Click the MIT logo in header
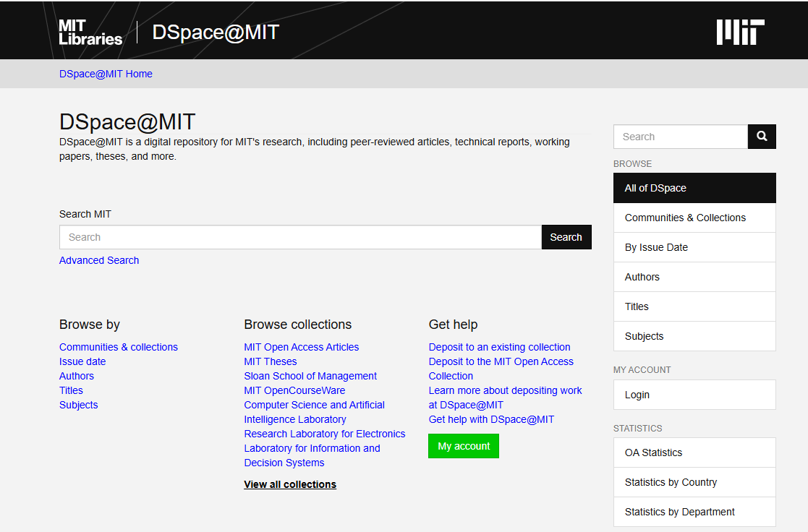This screenshot has width=808, height=532. pyautogui.click(x=740, y=33)
